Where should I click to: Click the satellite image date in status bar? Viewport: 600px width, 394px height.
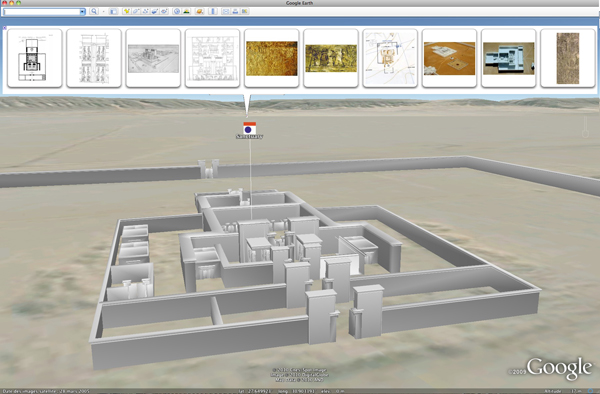(46, 391)
